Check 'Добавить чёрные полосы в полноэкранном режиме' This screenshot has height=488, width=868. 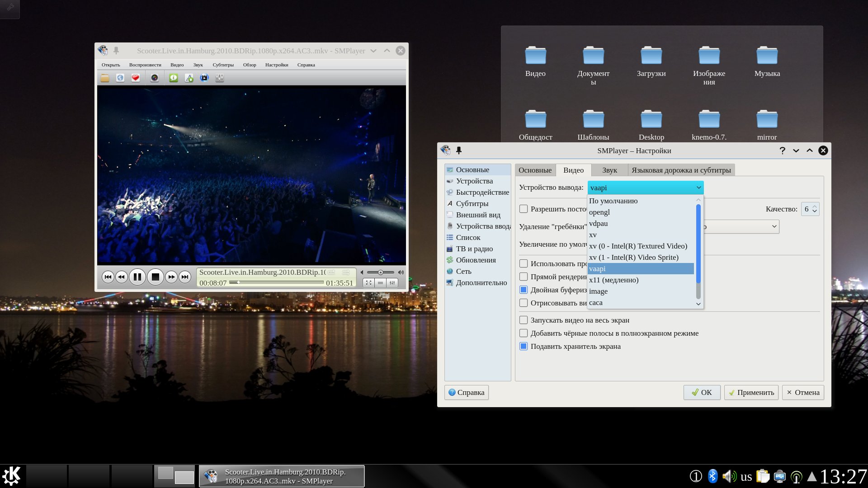pos(524,333)
